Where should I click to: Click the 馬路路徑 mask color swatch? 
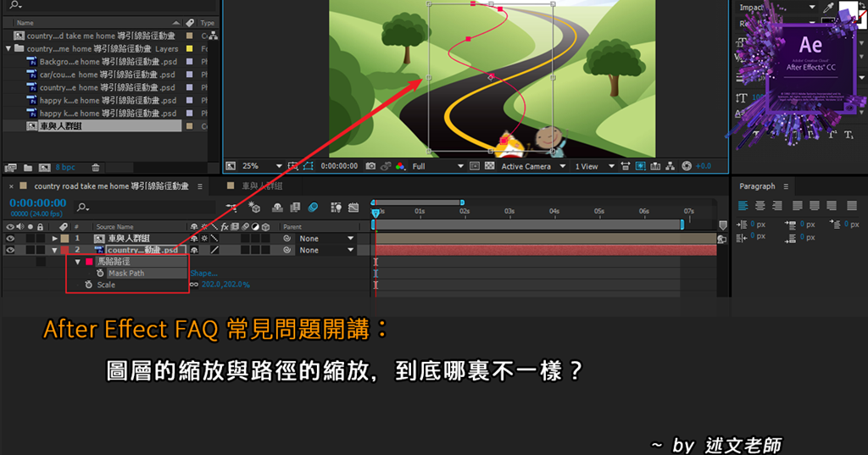(88, 262)
